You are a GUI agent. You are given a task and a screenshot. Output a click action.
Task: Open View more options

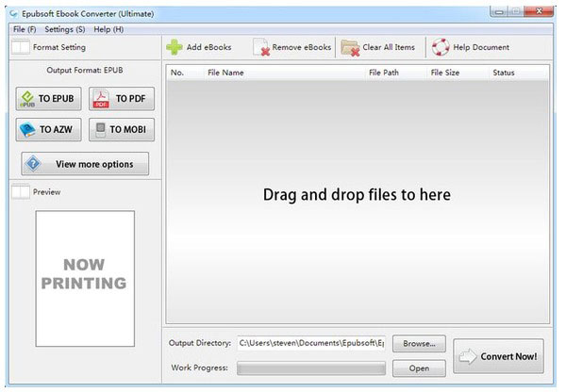point(85,164)
